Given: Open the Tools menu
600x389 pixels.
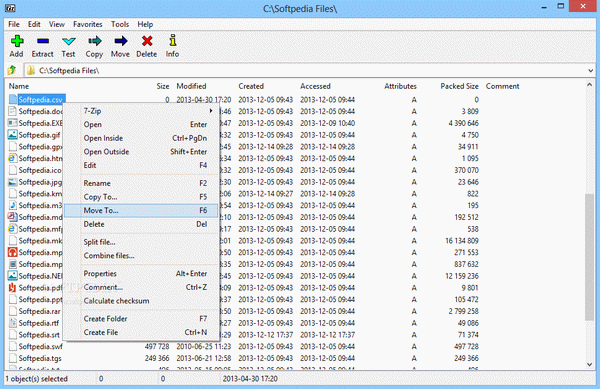Looking at the screenshot, I should 120,24.
